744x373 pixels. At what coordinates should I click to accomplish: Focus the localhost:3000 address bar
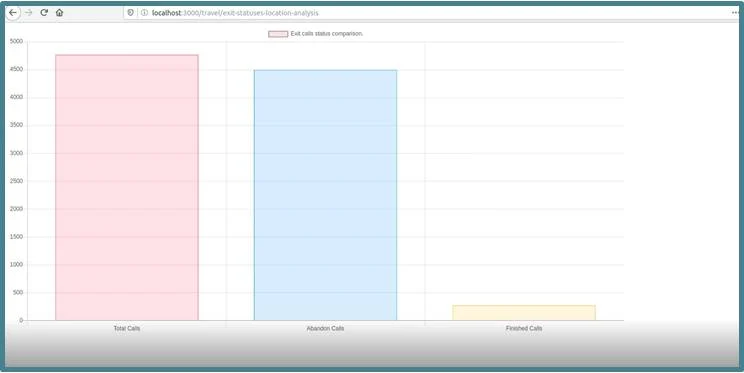tap(427, 13)
